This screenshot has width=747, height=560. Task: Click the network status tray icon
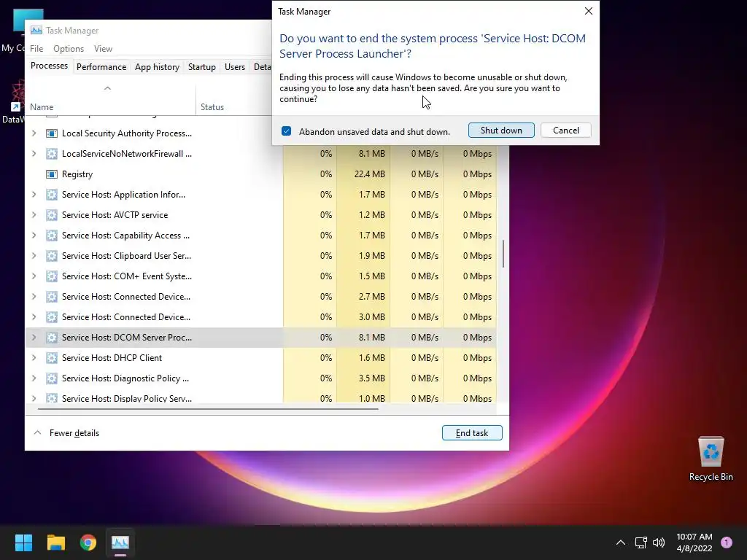coord(640,542)
